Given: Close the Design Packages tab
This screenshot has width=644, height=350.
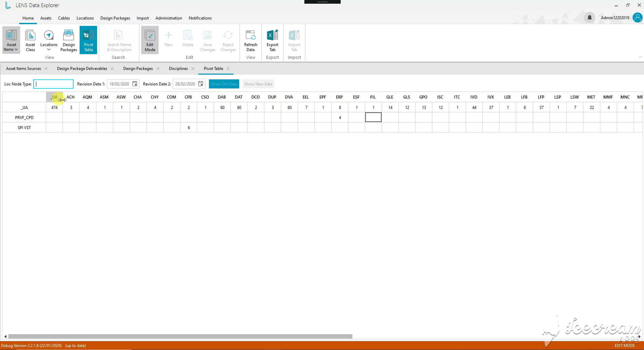Looking at the screenshot, I should click(x=158, y=69).
